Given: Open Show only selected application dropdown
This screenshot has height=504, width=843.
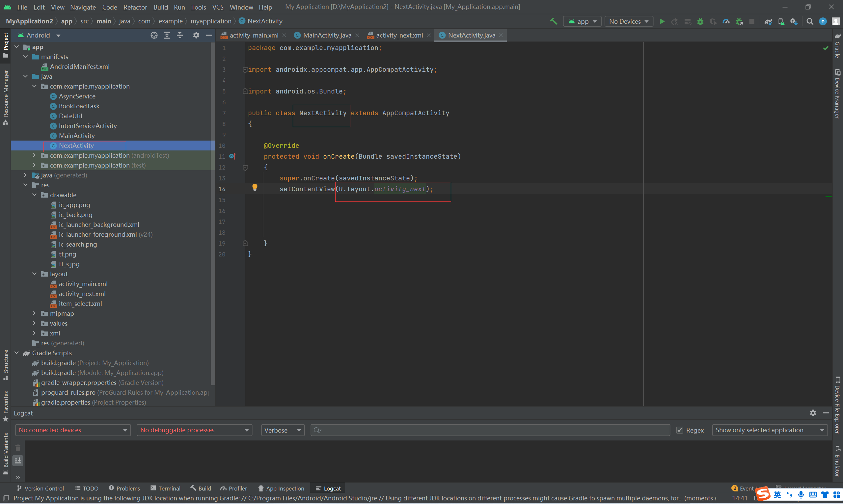Looking at the screenshot, I should coord(769,430).
